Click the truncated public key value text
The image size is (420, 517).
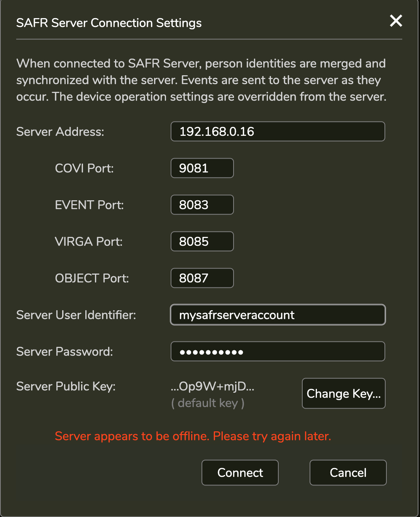point(213,386)
